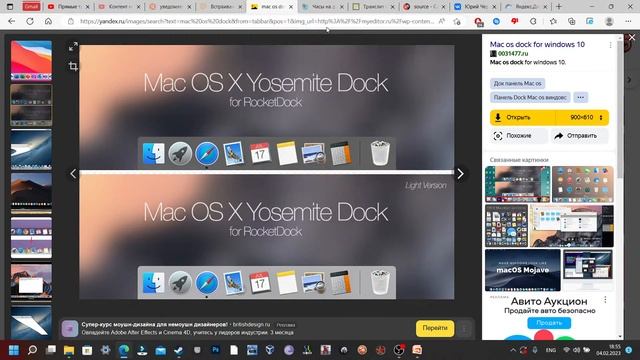
Task: Click the Похожие similar images button
Action: [x=519, y=136]
